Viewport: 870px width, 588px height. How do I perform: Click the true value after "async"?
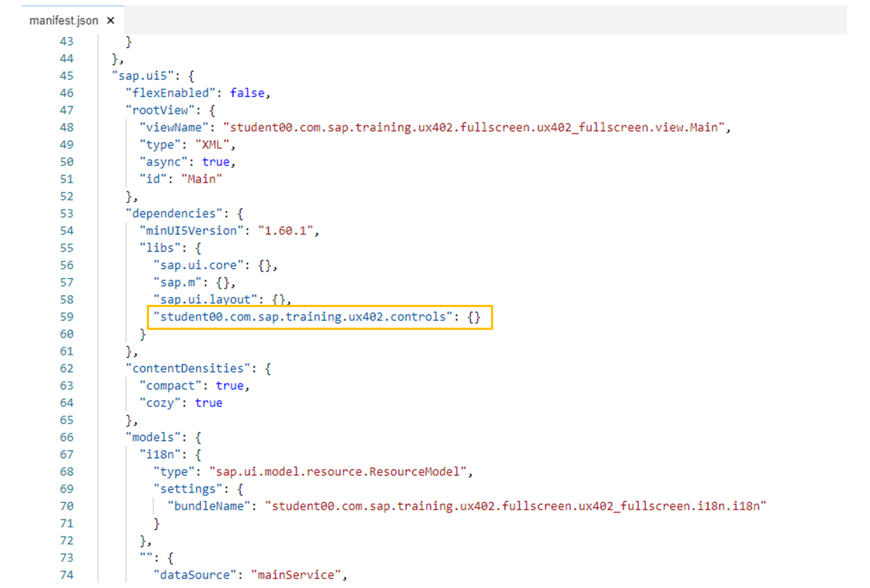point(216,162)
